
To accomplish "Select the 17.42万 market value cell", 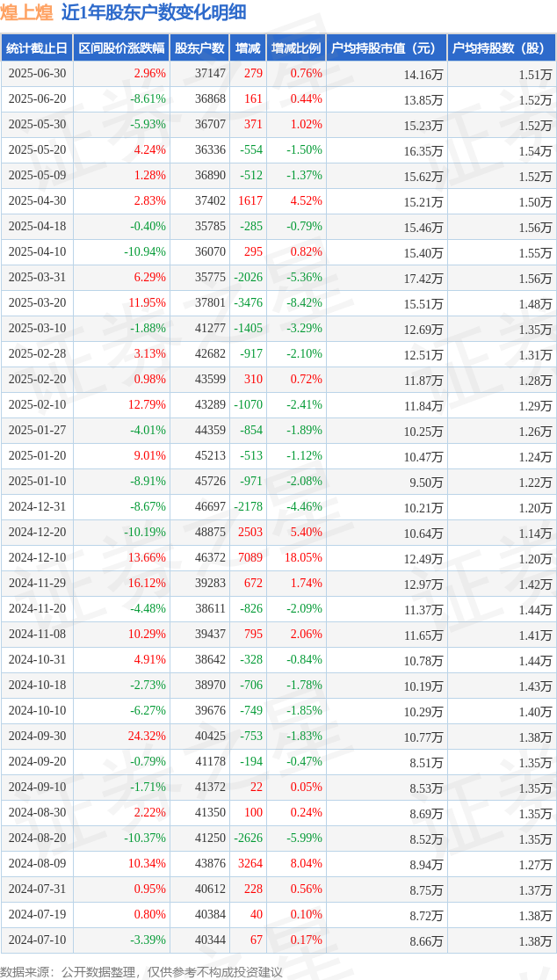I will [423, 278].
